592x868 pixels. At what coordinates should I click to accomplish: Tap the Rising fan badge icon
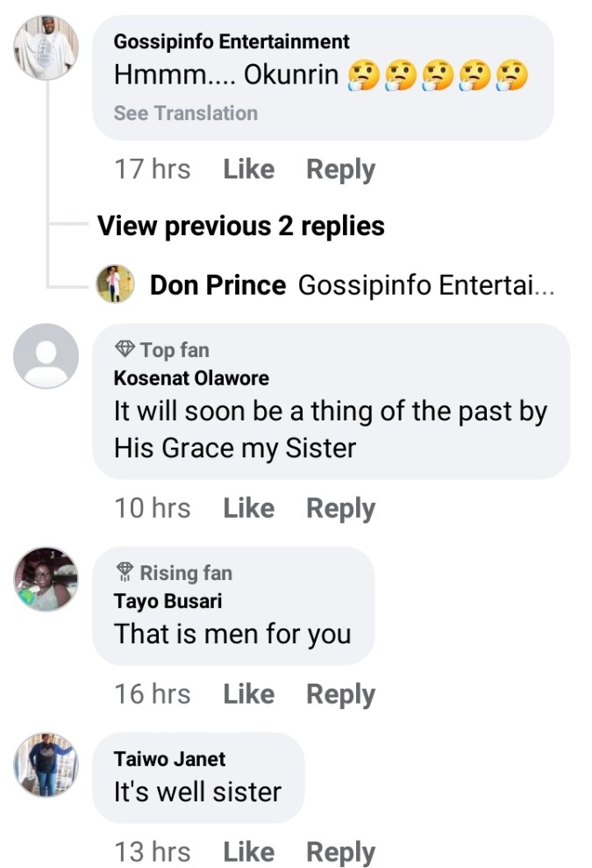(124, 573)
